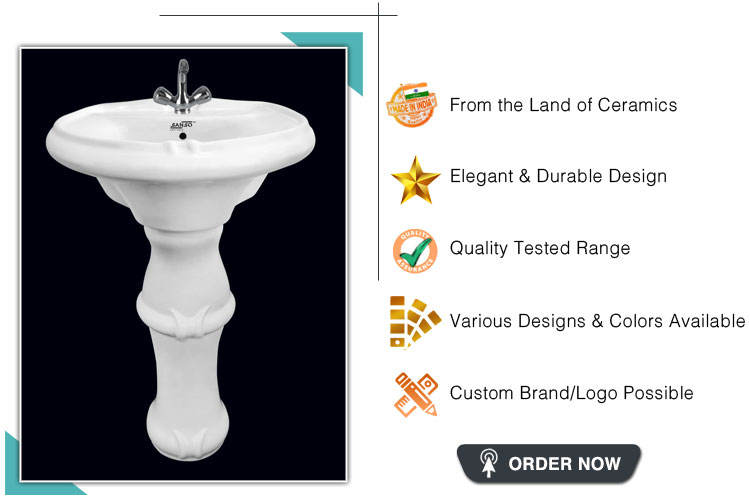This screenshot has width=750, height=500.
Task: Click the color palette swatches icon
Action: pyautogui.click(x=414, y=322)
